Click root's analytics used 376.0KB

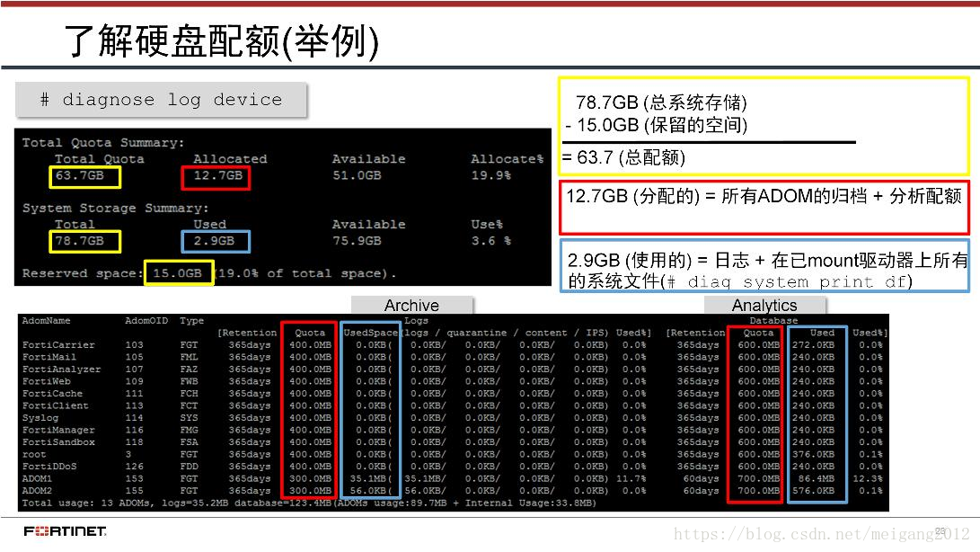pos(813,454)
